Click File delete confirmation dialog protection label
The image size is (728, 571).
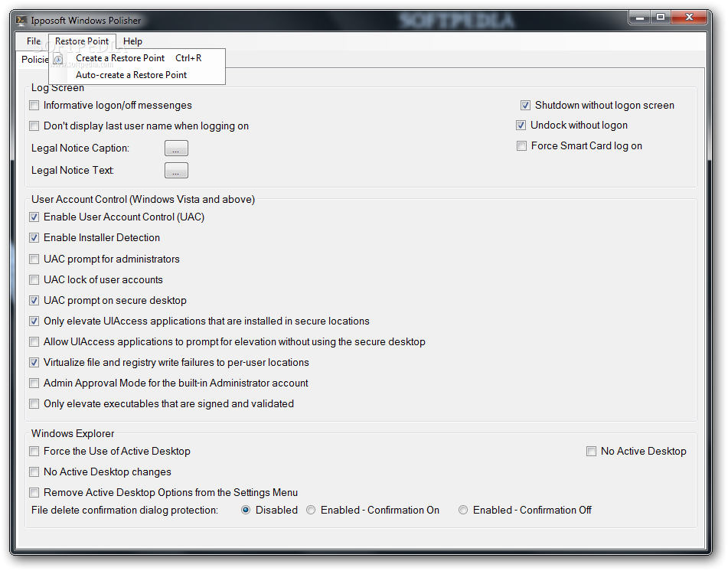(125, 511)
